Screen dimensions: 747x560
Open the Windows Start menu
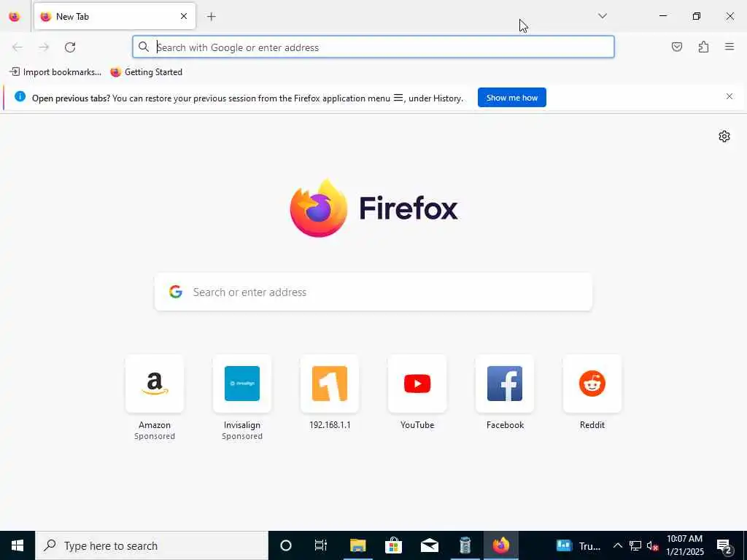coord(18,545)
